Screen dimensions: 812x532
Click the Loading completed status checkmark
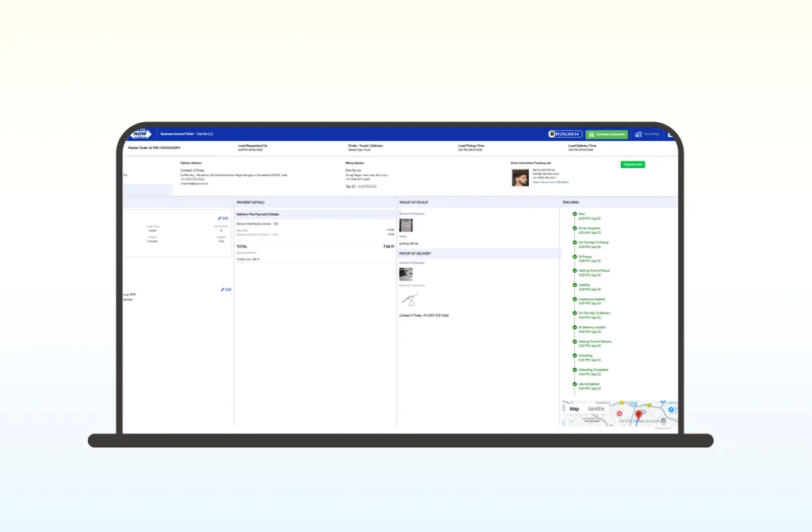pyautogui.click(x=575, y=300)
